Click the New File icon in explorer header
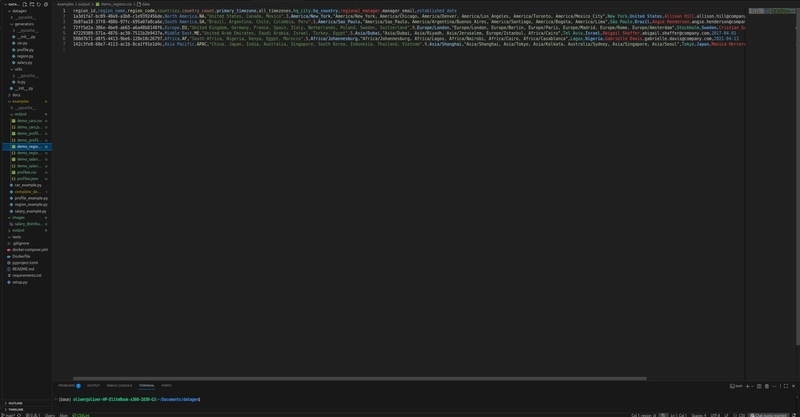The height and width of the screenshot is (417, 800). 25,4
